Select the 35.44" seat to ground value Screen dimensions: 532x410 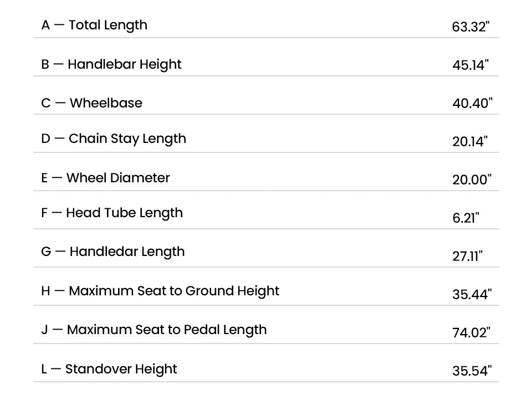pos(472,294)
